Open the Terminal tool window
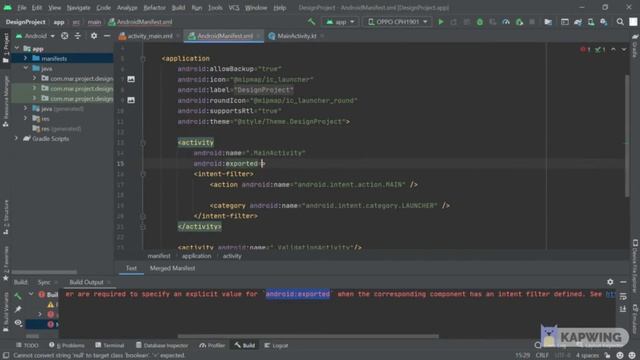 click(110, 345)
